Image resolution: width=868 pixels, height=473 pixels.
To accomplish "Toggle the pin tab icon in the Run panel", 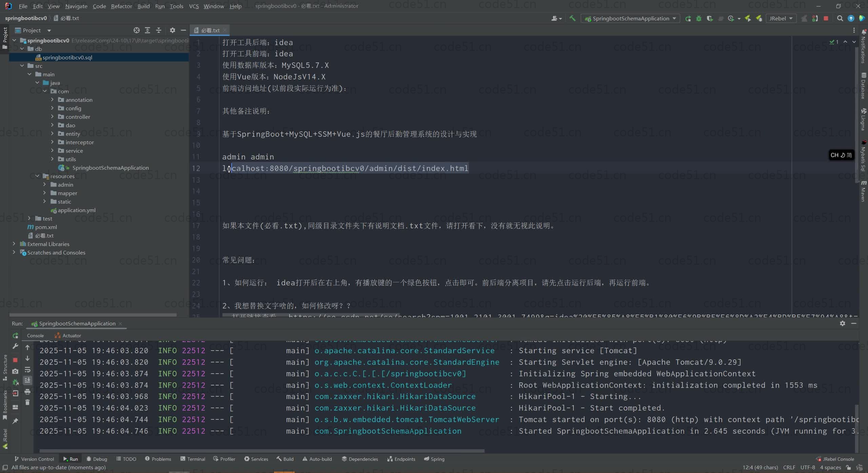I will (x=15, y=421).
